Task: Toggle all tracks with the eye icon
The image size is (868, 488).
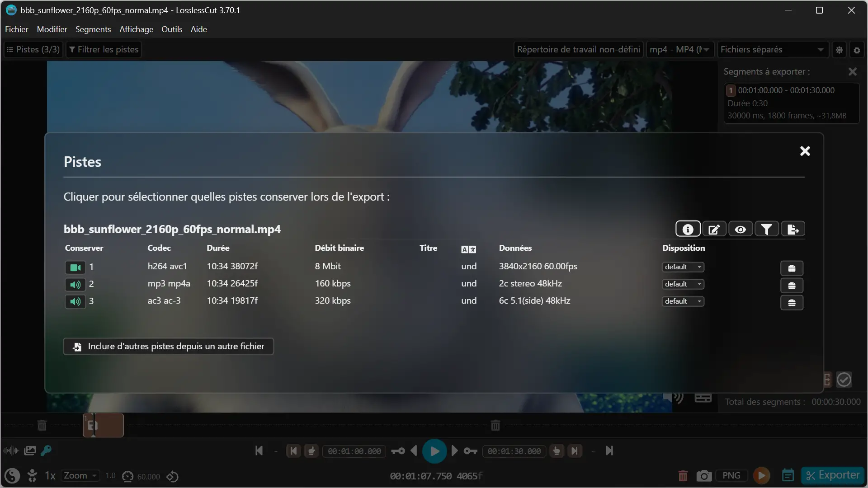Action: pyautogui.click(x=740, y=230)
